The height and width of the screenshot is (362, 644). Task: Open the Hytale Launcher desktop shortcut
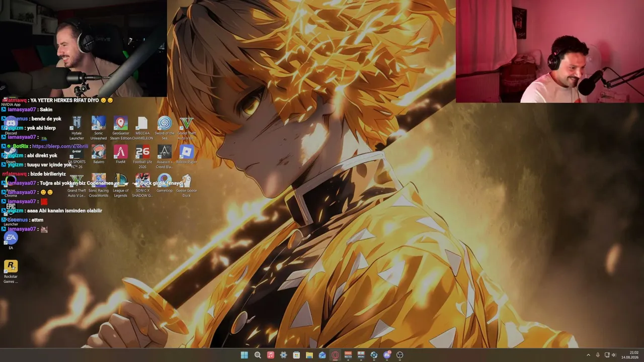pyautogui.click(x=76, y=128)
